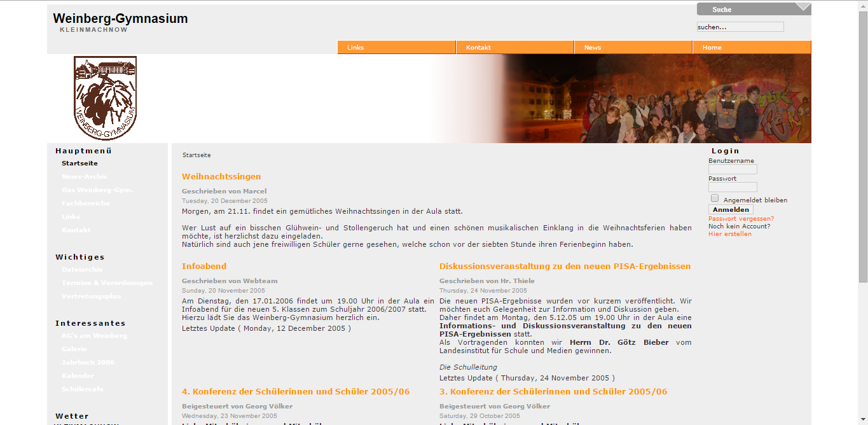Screen dimensions: 868x425
Task: Open the Links navigation tab
Action: (x=396, y=48)
